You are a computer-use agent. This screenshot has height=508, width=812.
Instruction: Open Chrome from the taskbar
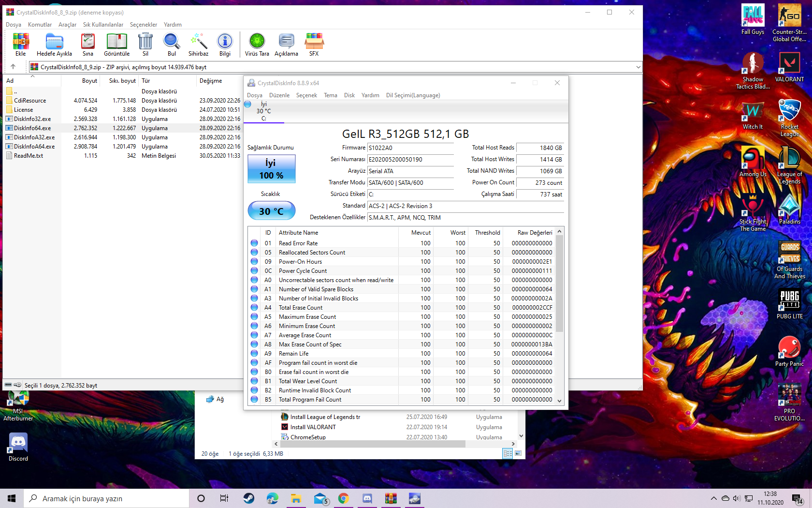pyautogui.click(x=344, y=498)
